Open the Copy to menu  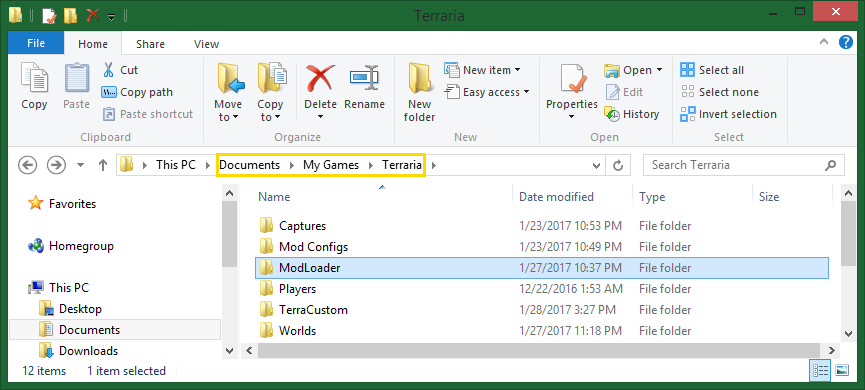tap(270, 92)
